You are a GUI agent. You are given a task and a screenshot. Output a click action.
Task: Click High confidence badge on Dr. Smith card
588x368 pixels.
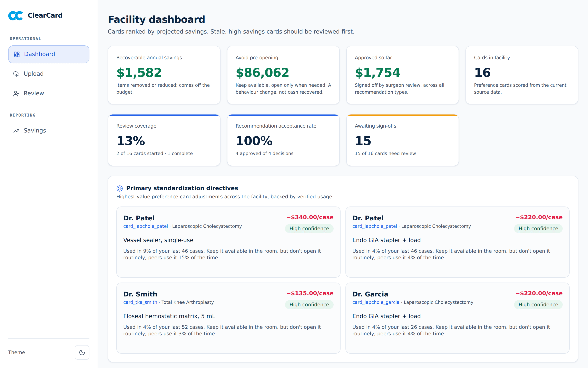309,304
